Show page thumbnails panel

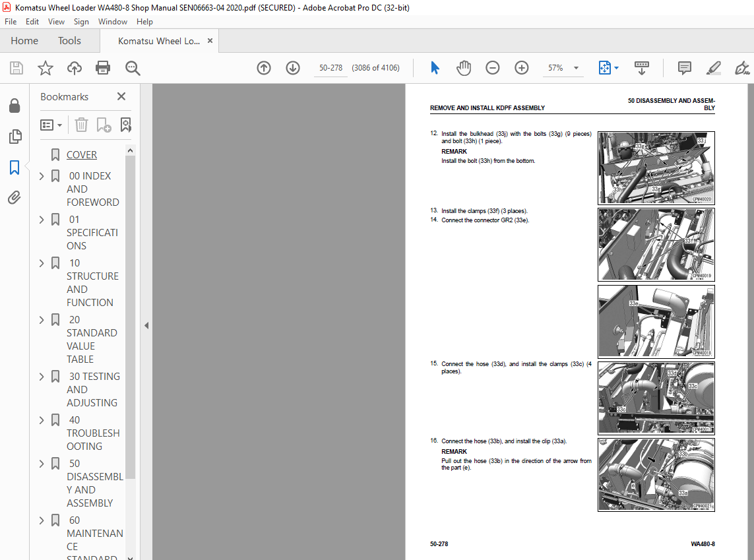coord(15,137)
